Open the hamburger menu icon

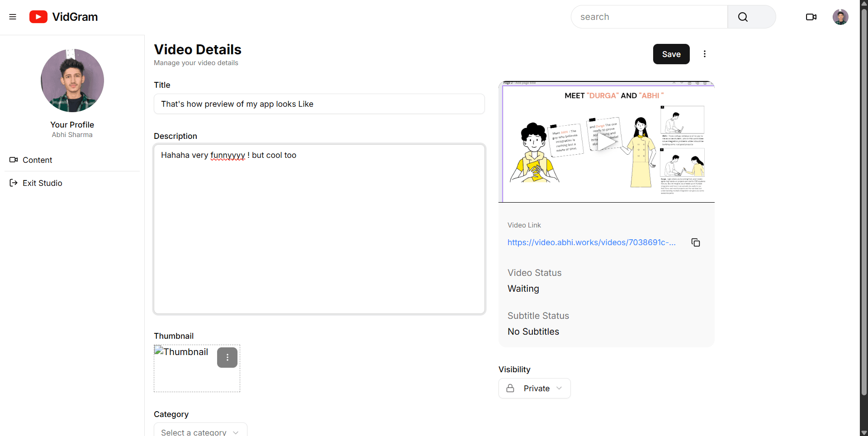click(13, 17)
